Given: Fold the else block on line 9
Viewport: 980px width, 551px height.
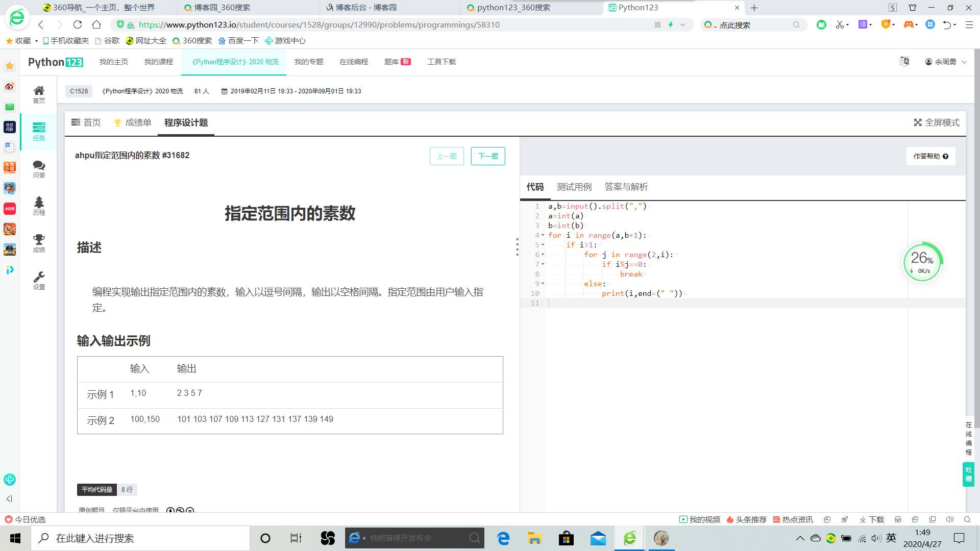Looking at the screenshot, I should (543, 284).
